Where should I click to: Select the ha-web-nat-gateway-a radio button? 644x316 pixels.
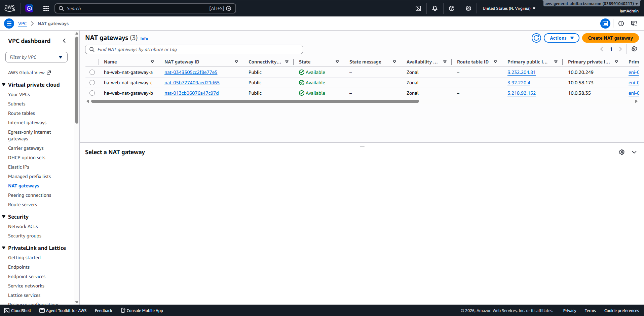click(92, 72)
